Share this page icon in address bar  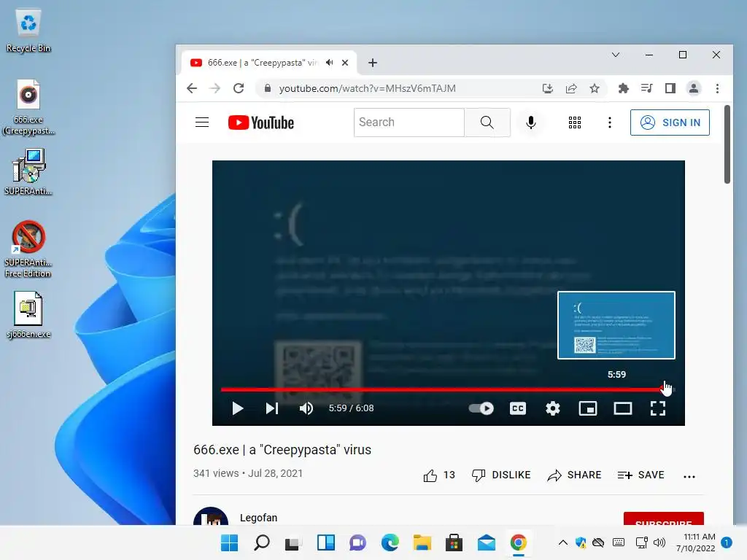point(571,88)
